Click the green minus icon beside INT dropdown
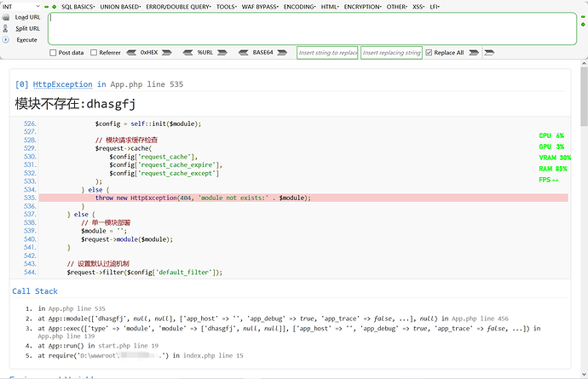 click(x=47, y=7)
